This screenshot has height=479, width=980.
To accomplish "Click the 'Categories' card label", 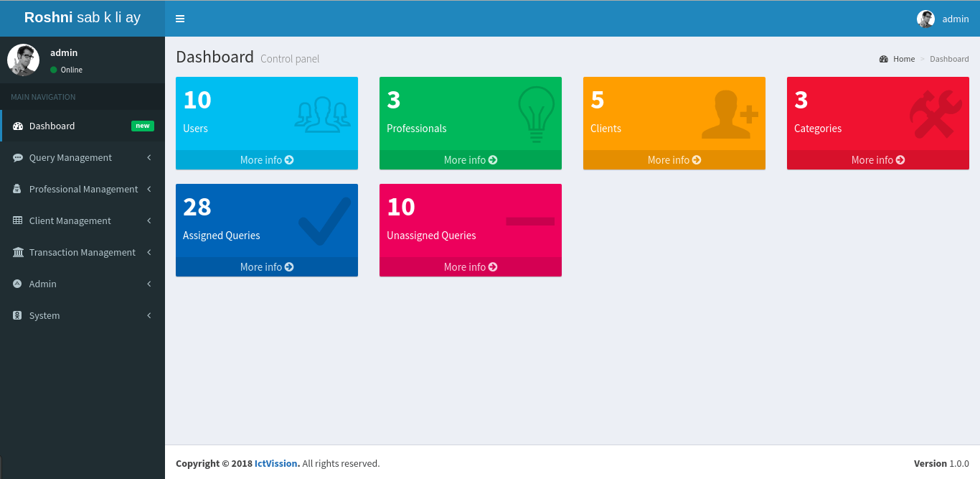I will (x=818, y=129).
